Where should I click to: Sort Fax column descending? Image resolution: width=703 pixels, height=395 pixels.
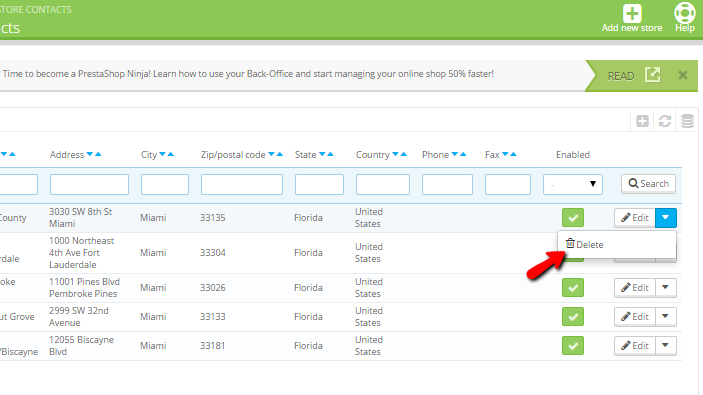click(x=505, y=154)
